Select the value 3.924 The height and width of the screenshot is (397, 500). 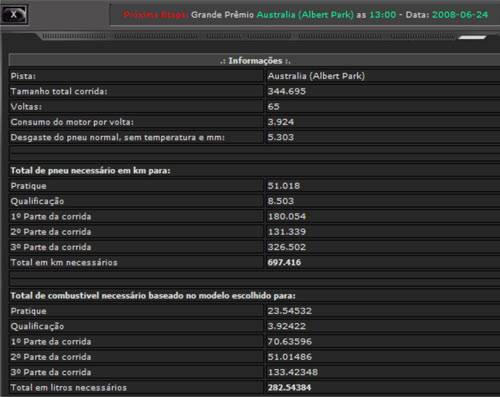281,122
